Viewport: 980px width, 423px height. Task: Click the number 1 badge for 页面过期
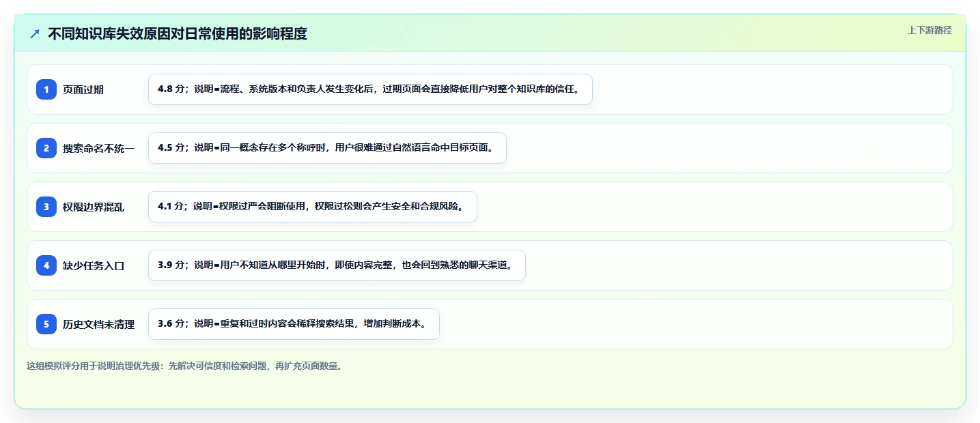[46, 89]
